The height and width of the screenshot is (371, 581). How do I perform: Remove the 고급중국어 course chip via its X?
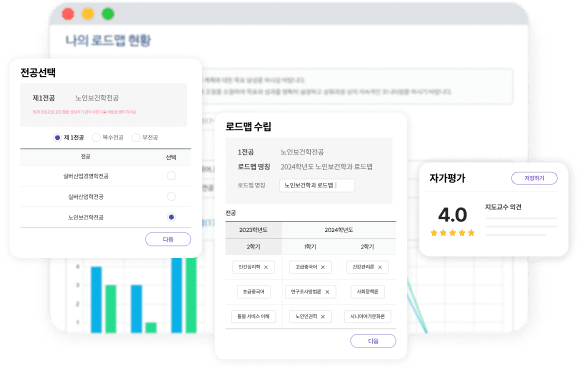(x=323, y=267)
